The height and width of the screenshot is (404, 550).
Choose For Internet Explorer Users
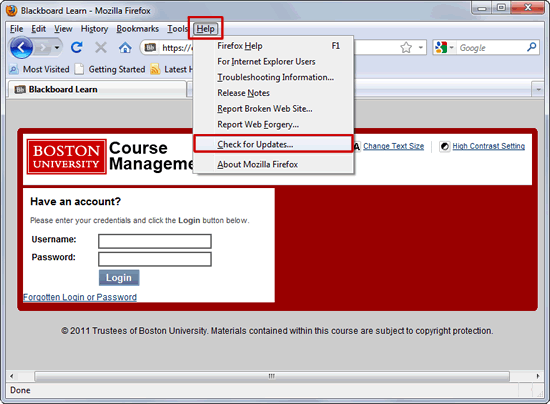click(x=273, y=62)
